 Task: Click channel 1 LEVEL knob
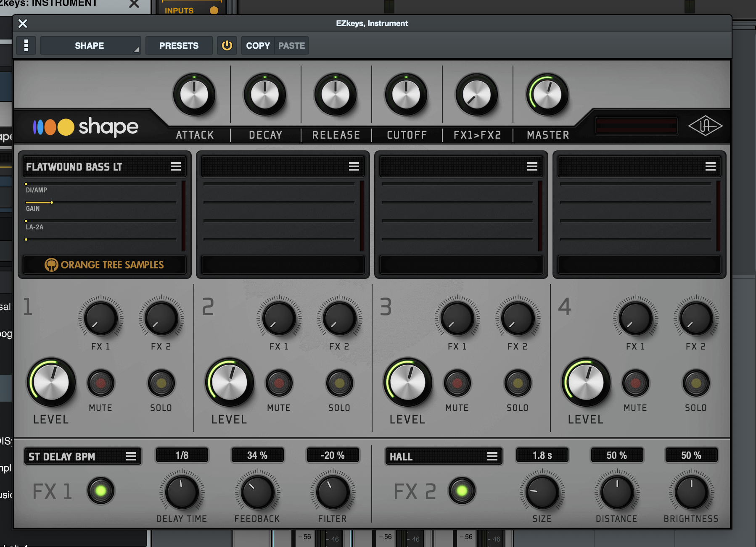click(x=51, y=382)
